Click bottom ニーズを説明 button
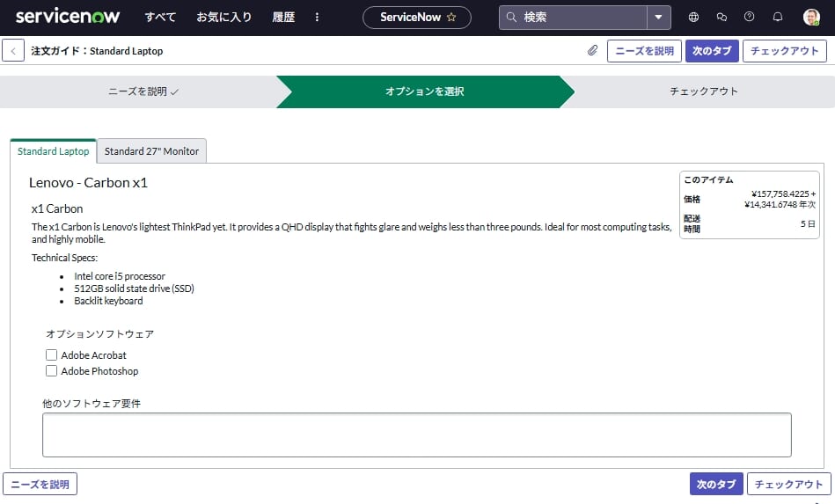 pos(40,485)
